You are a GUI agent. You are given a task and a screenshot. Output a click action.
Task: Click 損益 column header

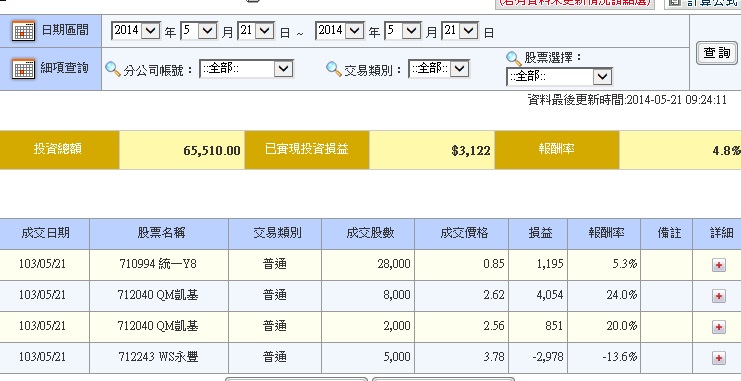[x=538, y=234]
